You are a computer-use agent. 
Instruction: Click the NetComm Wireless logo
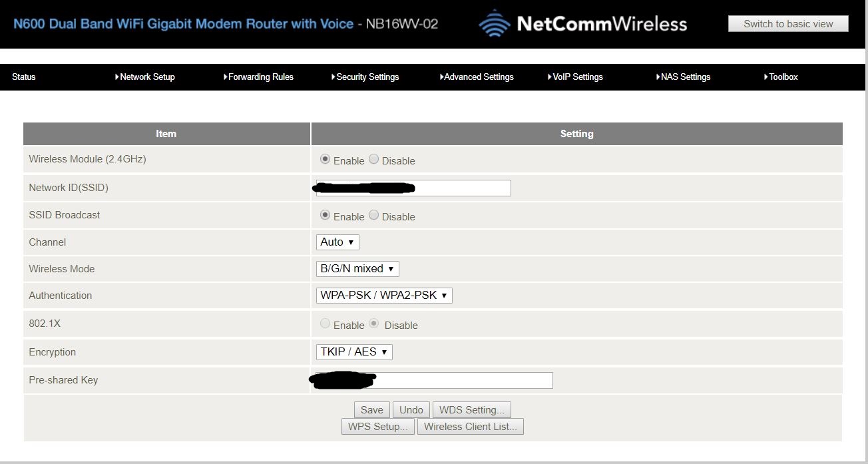(x=582, y=24)
